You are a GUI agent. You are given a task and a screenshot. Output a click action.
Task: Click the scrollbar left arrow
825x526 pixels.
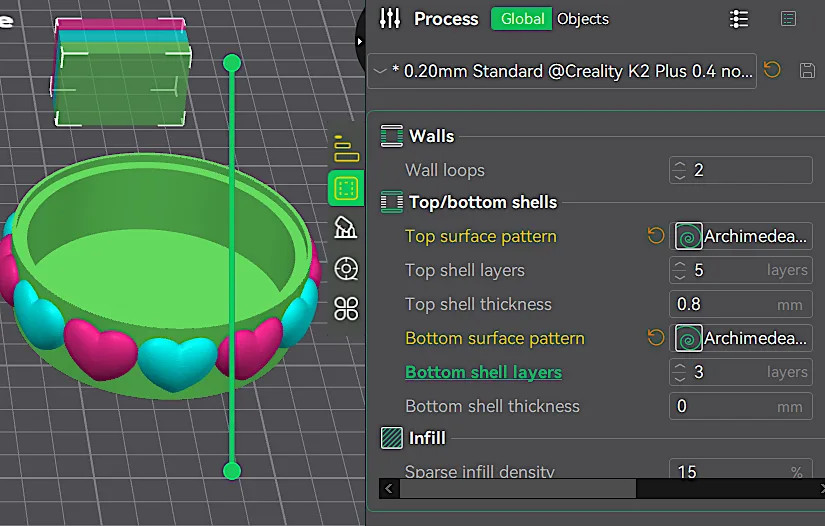[x=389, y=489]
